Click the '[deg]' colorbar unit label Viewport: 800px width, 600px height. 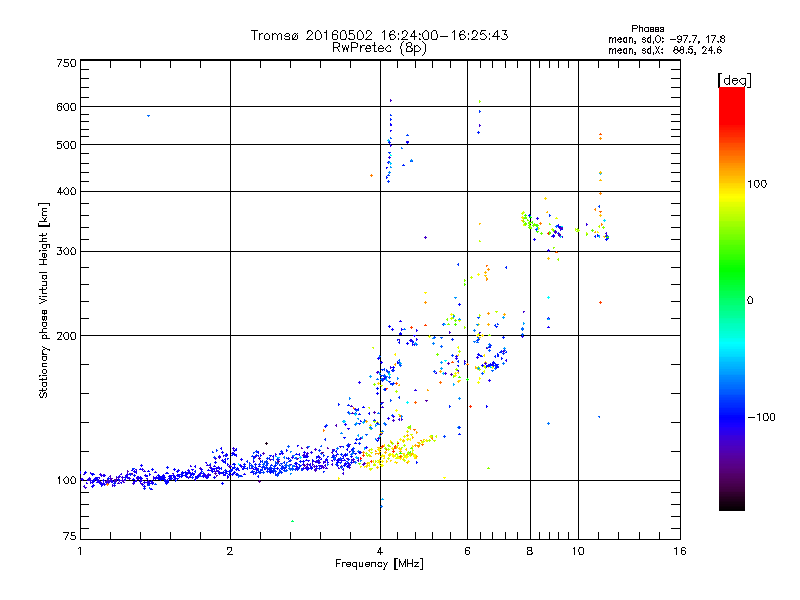[734, 80]
